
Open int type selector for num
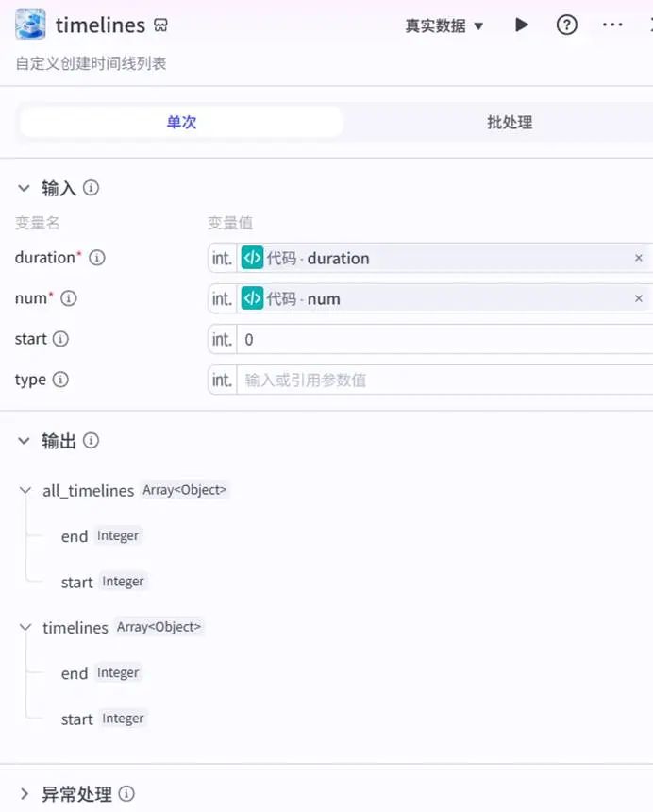pos(222,298)
